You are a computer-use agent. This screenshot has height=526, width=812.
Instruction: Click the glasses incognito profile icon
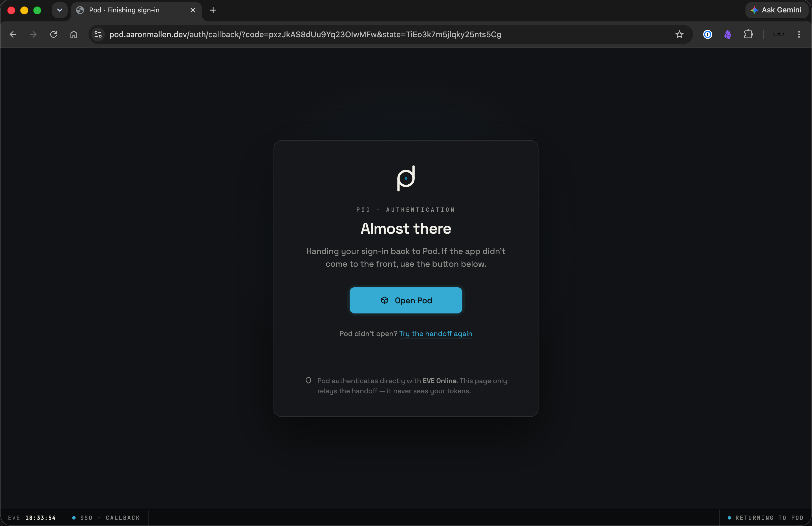(778, 34)
